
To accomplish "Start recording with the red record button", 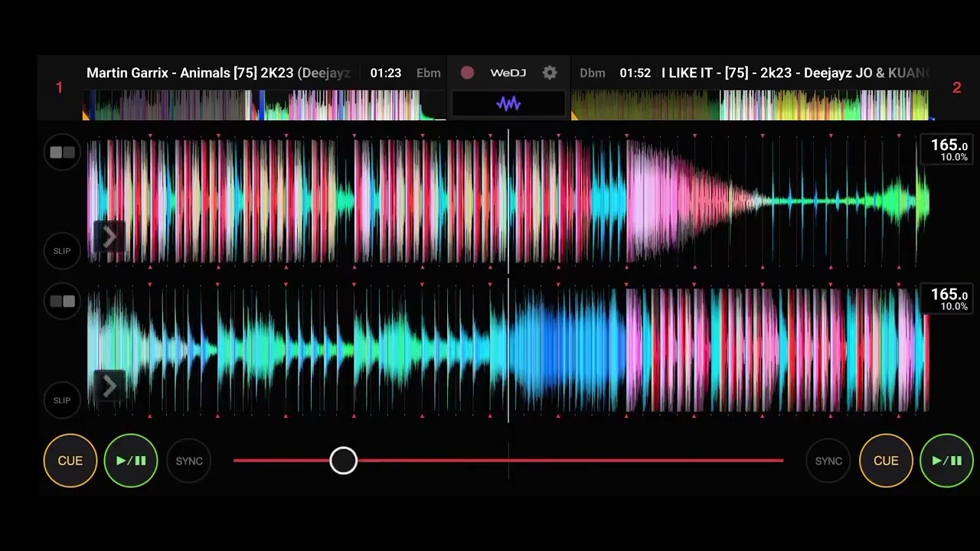I will coord(467,73).
